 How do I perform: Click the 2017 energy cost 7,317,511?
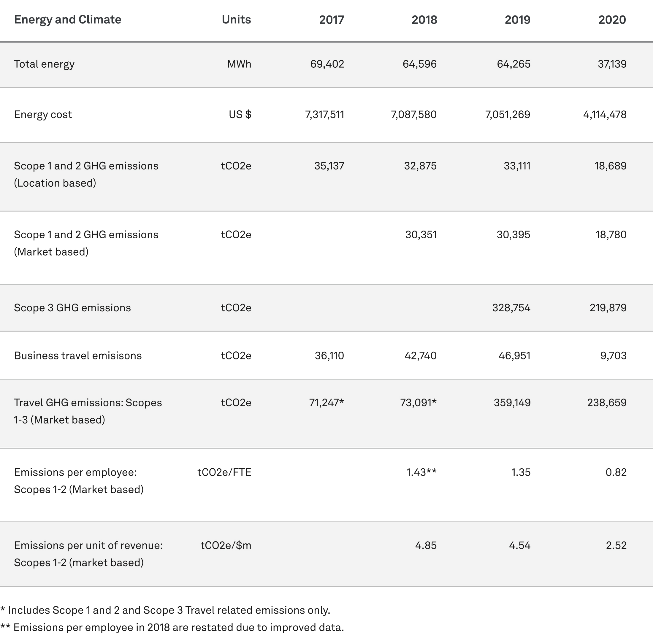pos(324,115)
